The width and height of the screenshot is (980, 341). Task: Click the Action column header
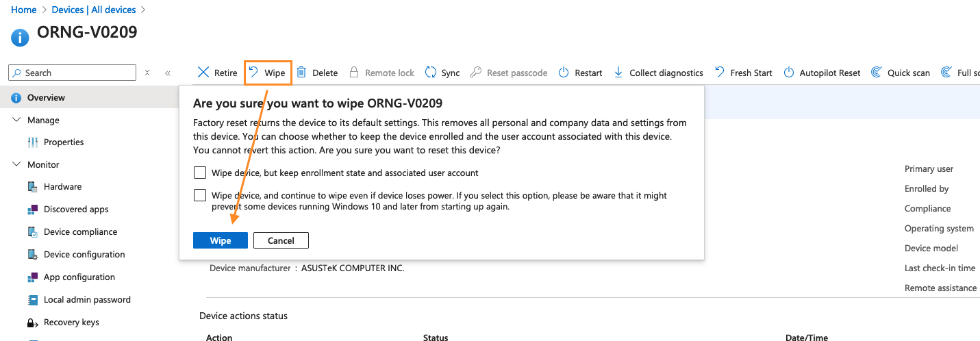click(x=219, y=337)
